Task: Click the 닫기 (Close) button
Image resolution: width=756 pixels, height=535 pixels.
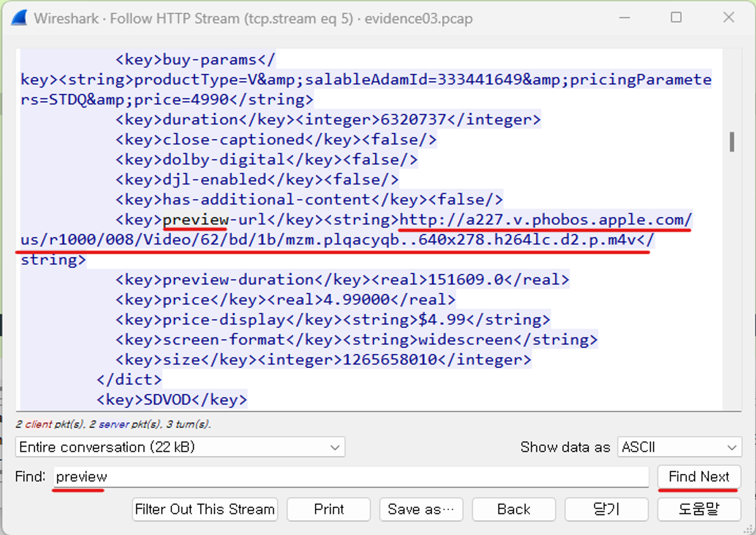Action: [606, 509]
